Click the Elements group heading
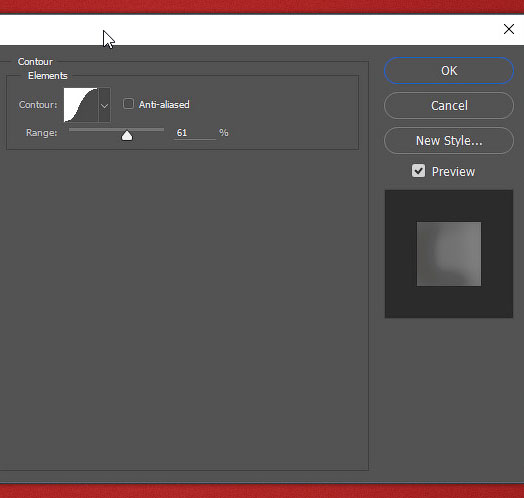Screen dimensions: 524x498 tap(48, 76)
